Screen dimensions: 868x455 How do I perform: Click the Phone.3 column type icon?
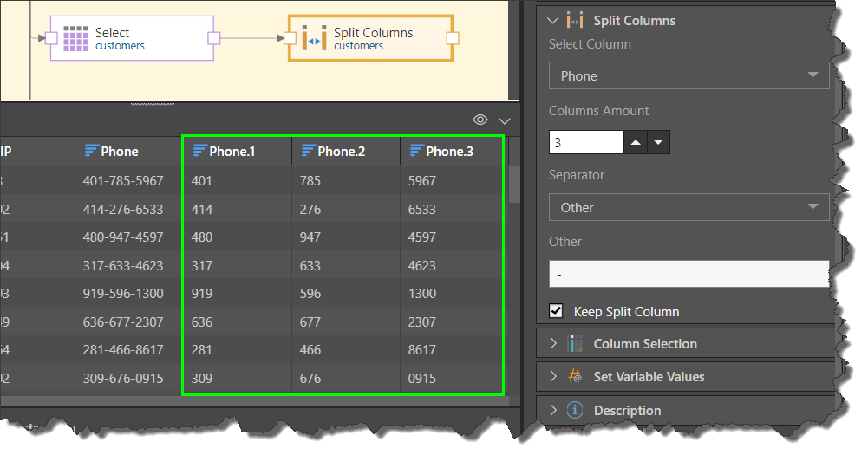(416, 152)
